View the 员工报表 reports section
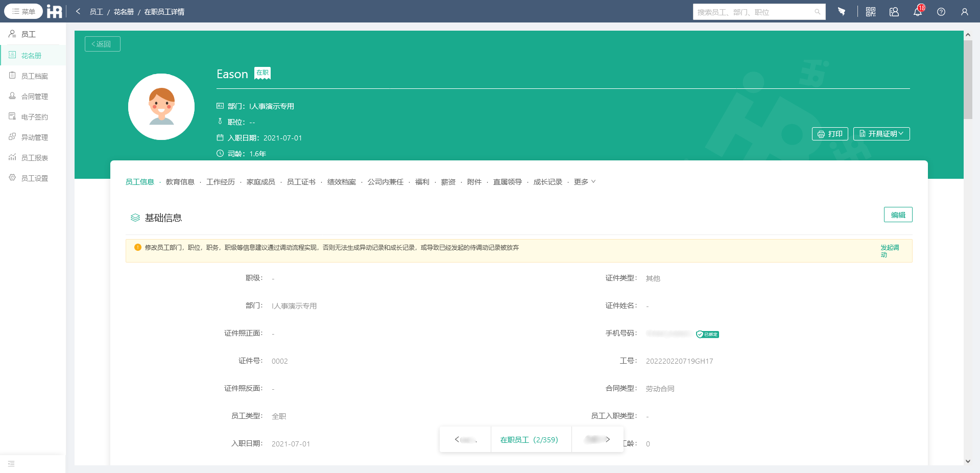Screen dimensions: 980x473 34,157
